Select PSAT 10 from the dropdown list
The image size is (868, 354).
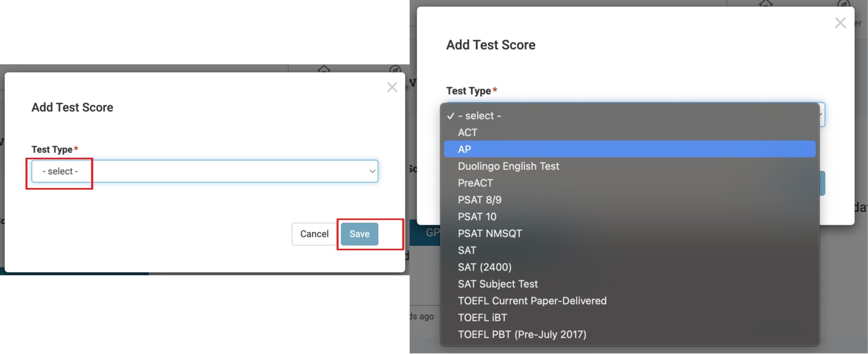coord(477,217)
